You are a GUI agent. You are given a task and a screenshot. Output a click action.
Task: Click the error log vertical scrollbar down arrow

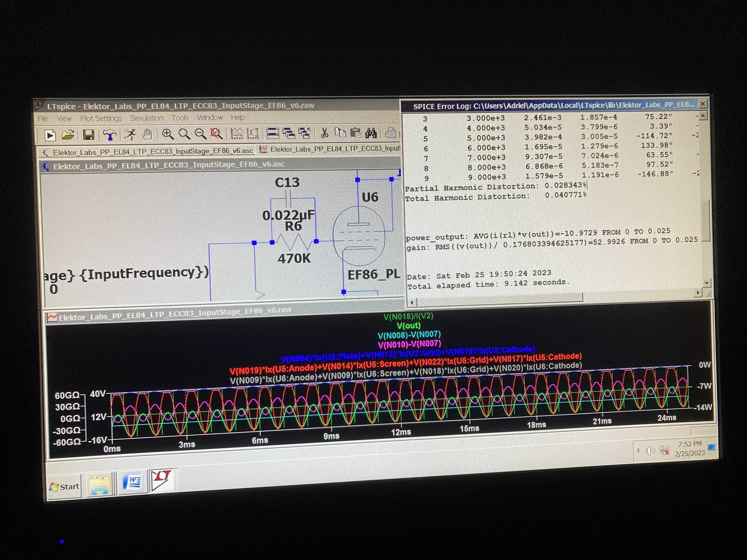click(x=707, y=283)
